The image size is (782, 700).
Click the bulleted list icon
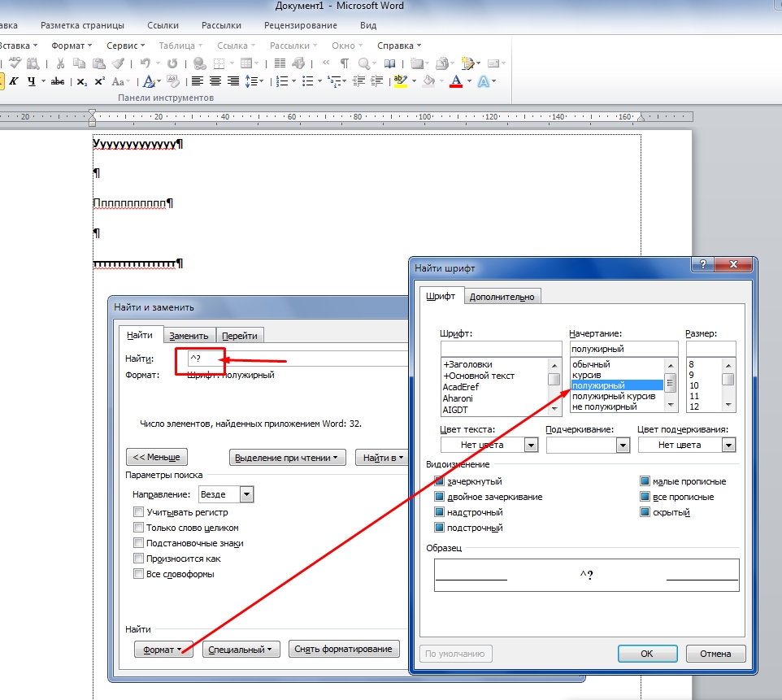point(308,80)
